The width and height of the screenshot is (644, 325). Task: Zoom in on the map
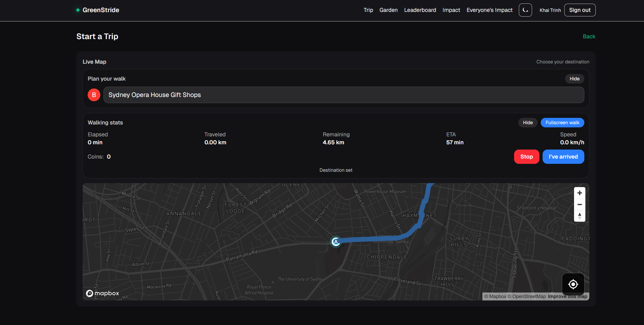(x=580, y=193)
